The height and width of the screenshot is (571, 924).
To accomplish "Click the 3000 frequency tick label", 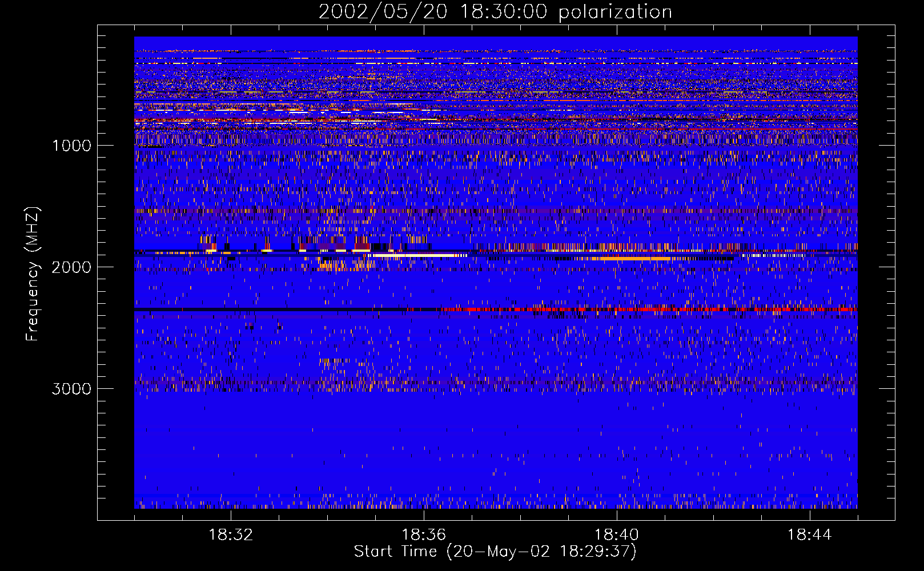I will [x=71, y=389].
